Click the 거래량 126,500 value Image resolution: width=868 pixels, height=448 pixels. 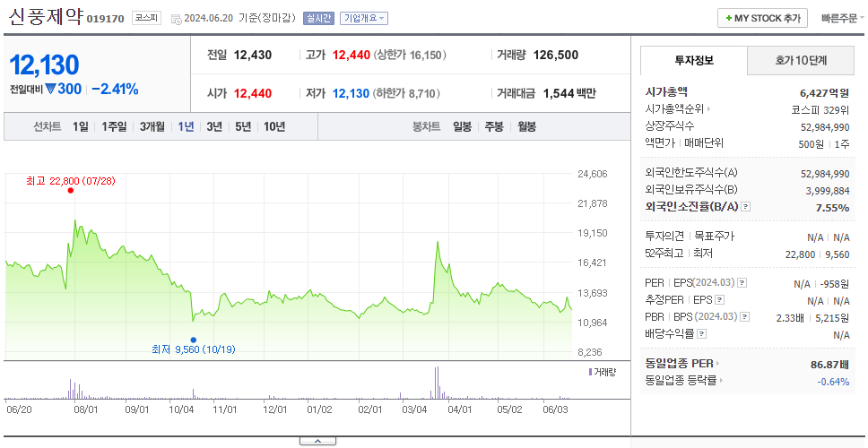tap(556, 56)
